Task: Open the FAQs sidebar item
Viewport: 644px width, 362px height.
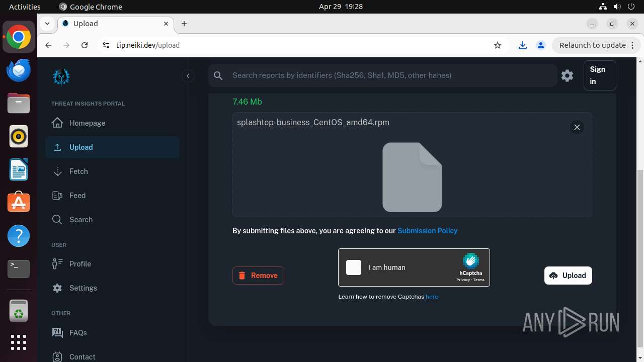Action: tap(112, 333)
